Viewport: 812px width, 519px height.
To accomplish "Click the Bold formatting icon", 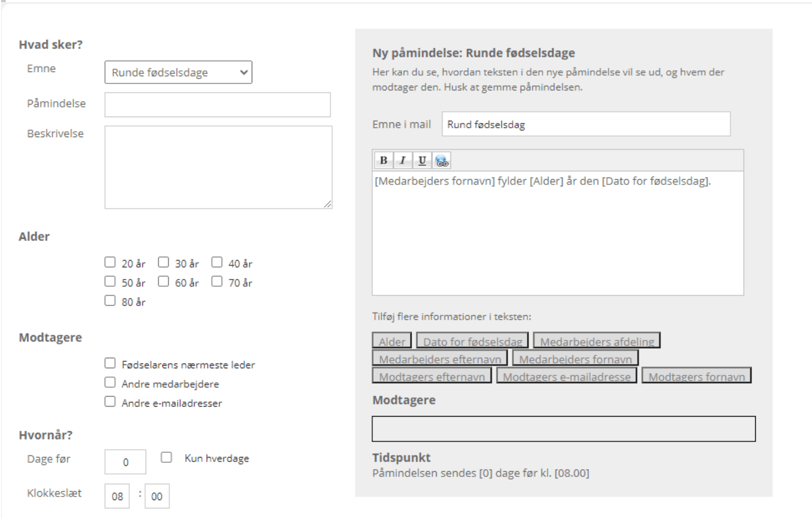I will point(384,161).
